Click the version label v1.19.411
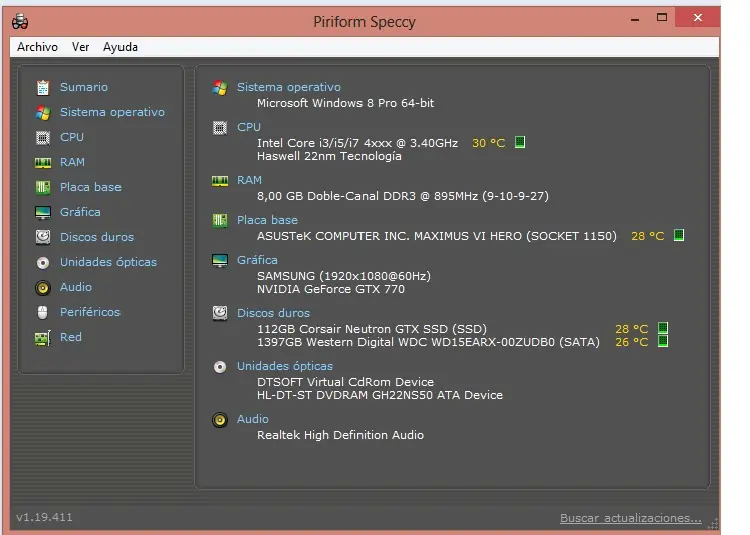The image size is (750, 535). [x=44, y=517]
